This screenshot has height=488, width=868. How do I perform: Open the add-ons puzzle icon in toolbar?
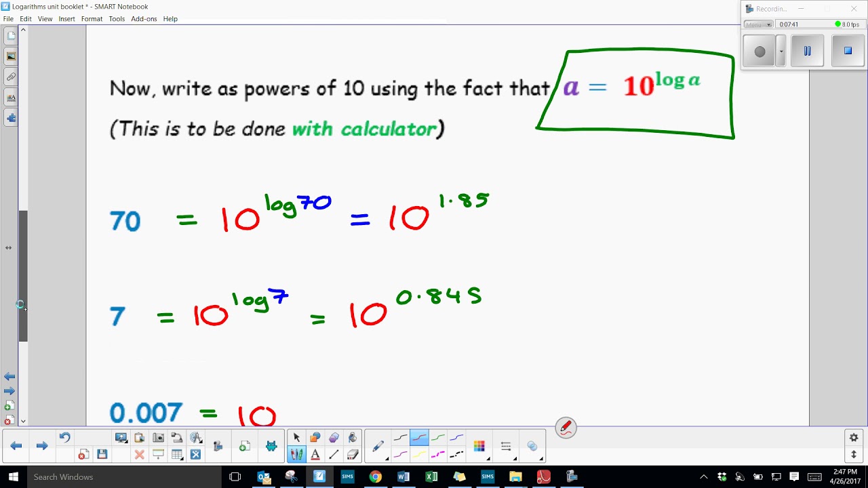[271, 445]
